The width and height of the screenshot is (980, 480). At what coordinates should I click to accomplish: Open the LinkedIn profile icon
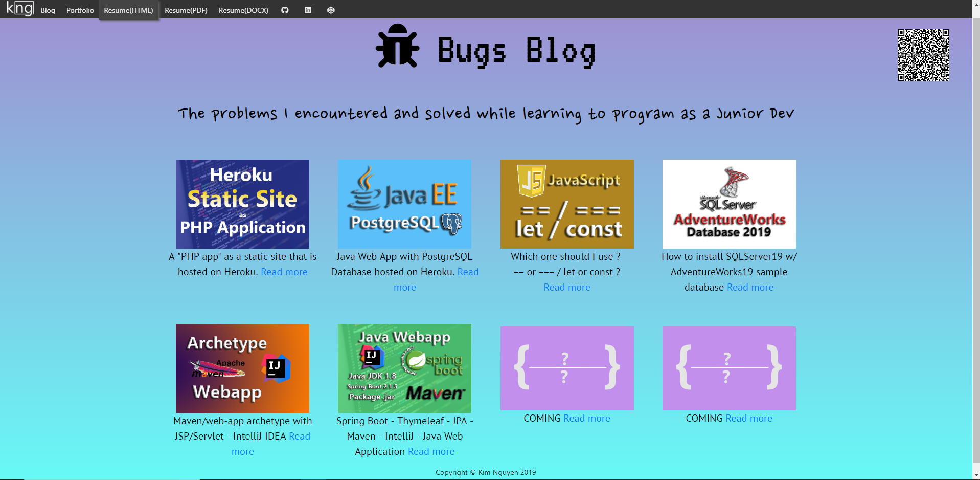click(x=308, y=10)
